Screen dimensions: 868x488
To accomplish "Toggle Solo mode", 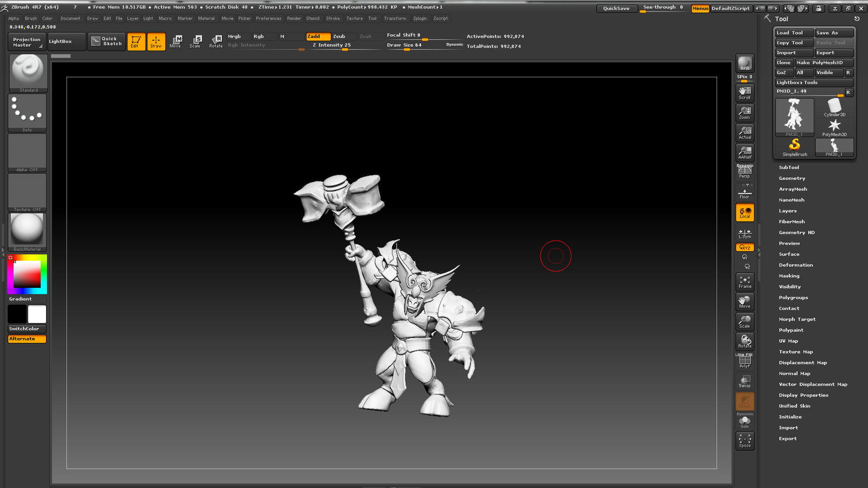I will [745, 421].
